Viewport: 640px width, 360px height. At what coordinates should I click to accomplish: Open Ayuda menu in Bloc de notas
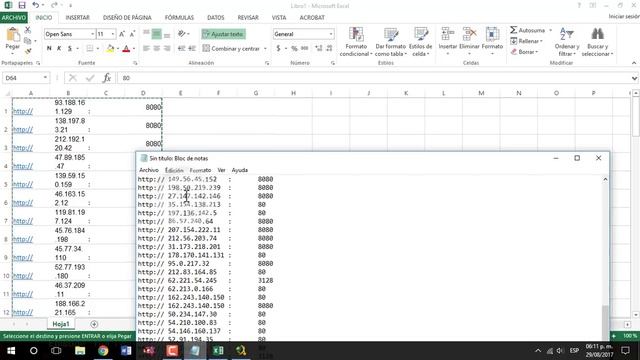[x=240, y=170]
